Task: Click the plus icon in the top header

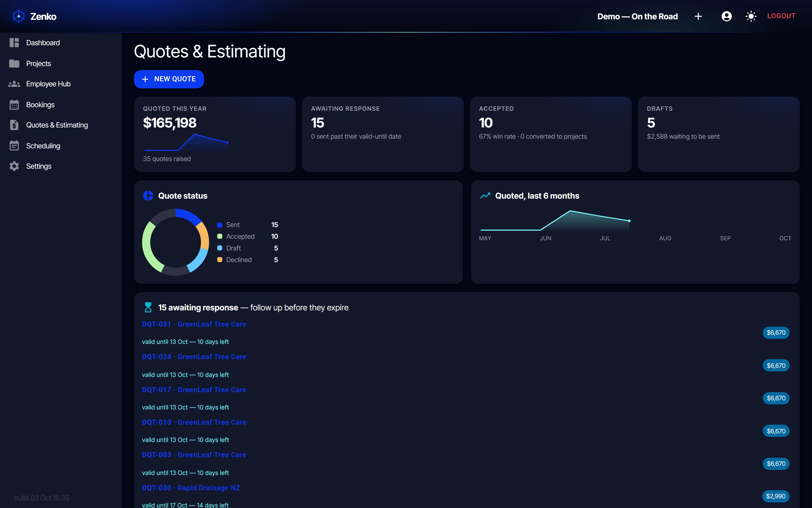Action: pos(698,16)
